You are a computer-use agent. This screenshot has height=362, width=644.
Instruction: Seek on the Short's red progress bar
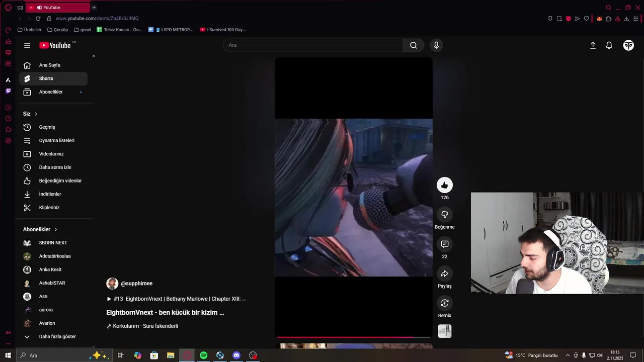coord(354,337)
